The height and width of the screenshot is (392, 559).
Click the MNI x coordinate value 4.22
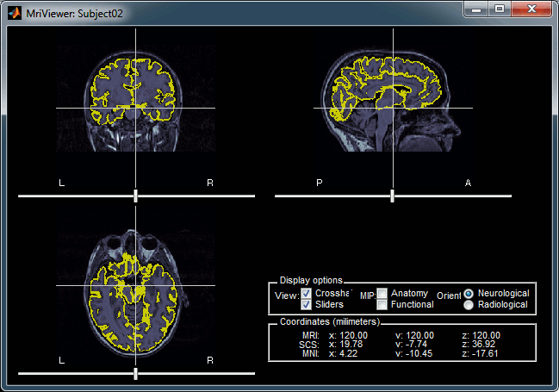click(x=349, y=352)
